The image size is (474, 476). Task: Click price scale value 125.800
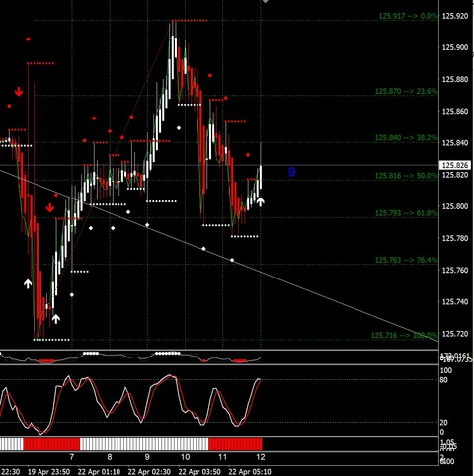[x=455, y=206]
